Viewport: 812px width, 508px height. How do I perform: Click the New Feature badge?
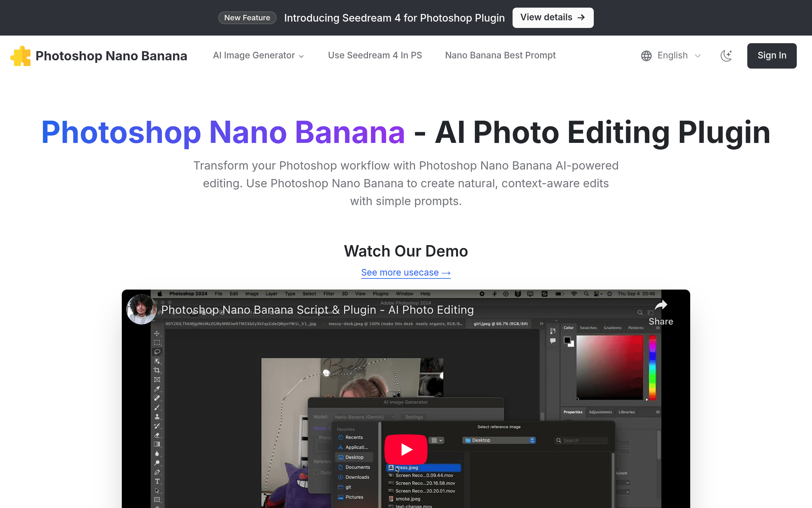(247, 18)
